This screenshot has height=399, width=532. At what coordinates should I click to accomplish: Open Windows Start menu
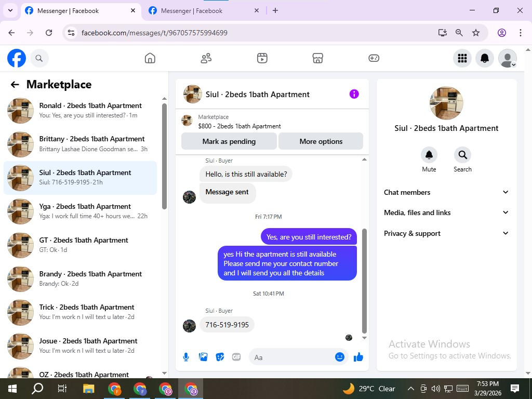[x=12, y=389]
